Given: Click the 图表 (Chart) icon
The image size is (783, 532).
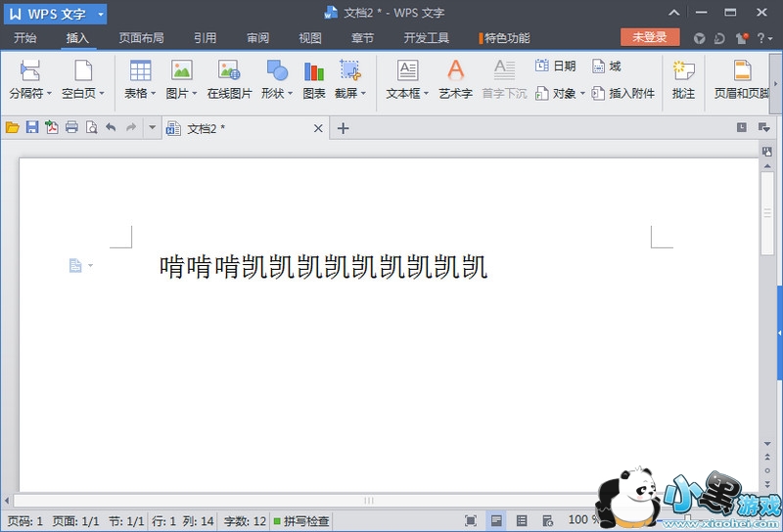Looking at the screenshot, I should point(313,71).
